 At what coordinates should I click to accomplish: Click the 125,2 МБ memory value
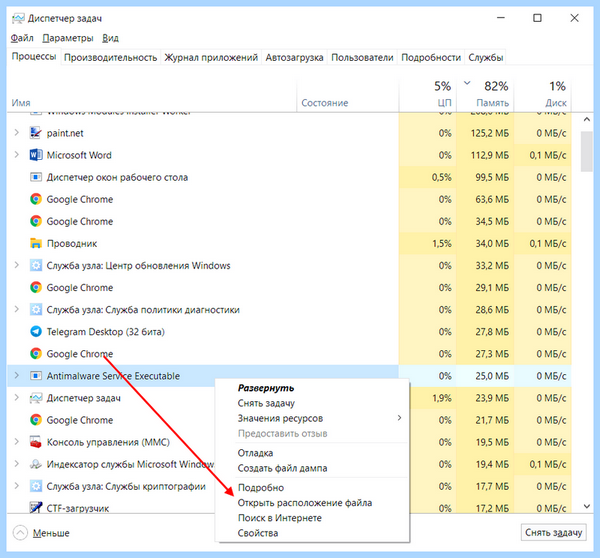490,133
